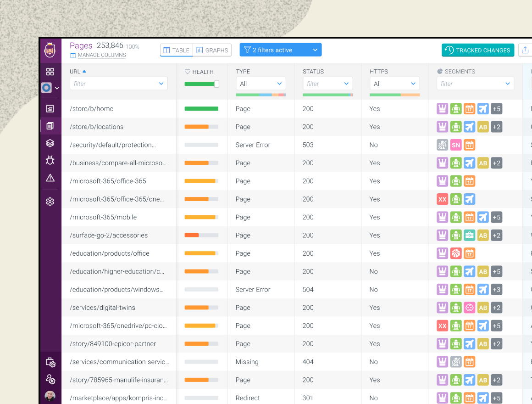Select the Pages sidebar icon
The width and height of the screenshot is (532, 404).
click(50, 126)
